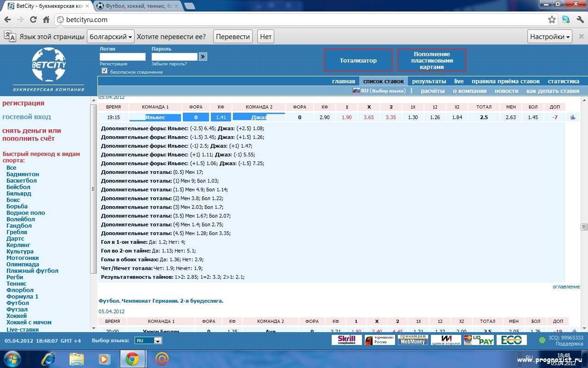Viewport: 588px width, 368px height.
Task: Click the Терминалы России payment logo
Action: pos(379,340)
